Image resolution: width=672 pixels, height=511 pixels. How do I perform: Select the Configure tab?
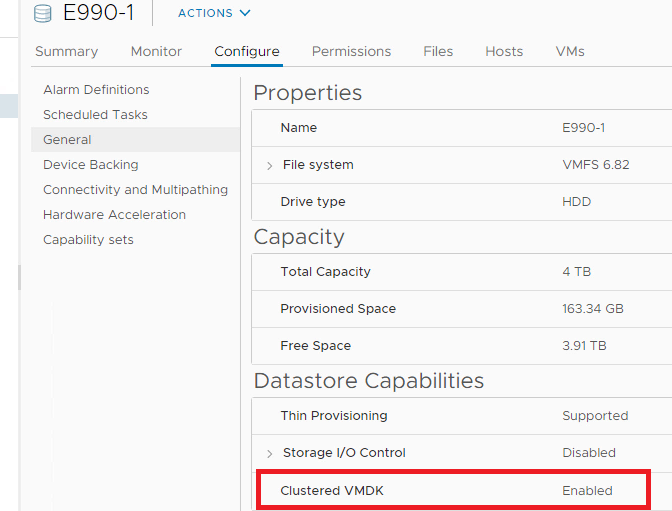pyautogui.click(x=247, y=51)
